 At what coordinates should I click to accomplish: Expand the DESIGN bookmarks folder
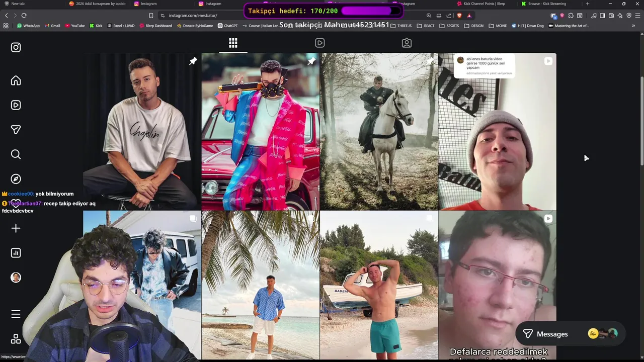[474, 26]
